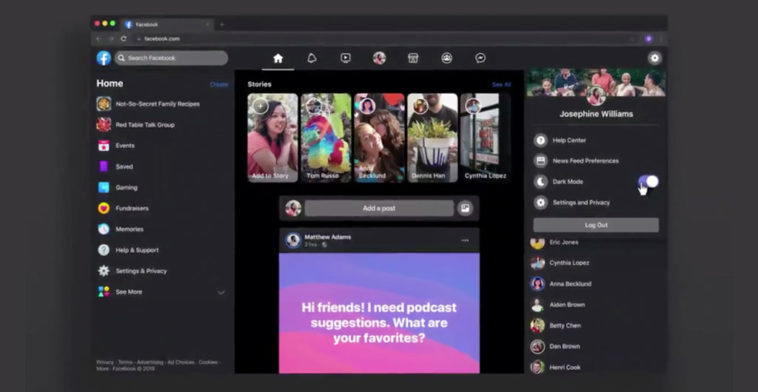Open Matthew Adams post options menu
The height and width of the screenshot is (392, 758).
pos(465,240)
